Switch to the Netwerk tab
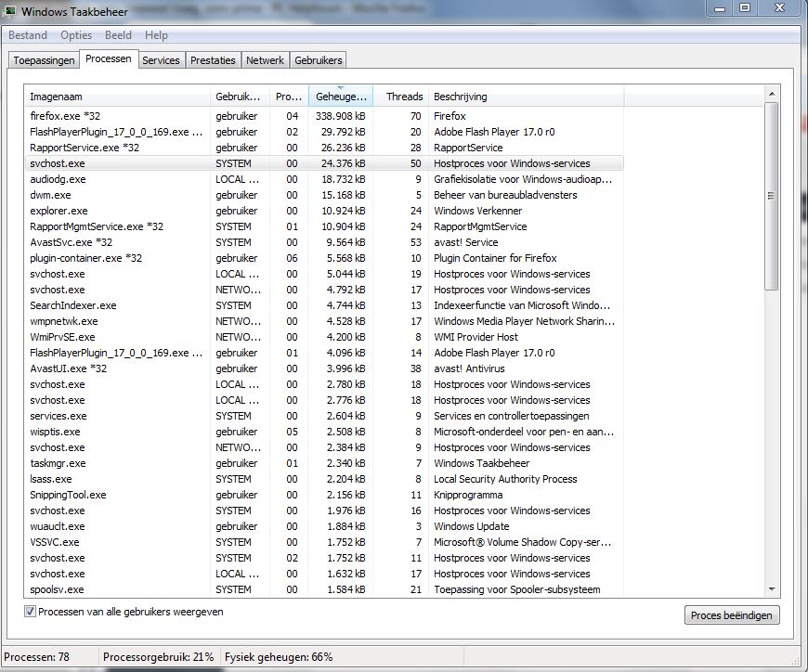Viewport: 808px width, 672px height. (x=265, y=60)
